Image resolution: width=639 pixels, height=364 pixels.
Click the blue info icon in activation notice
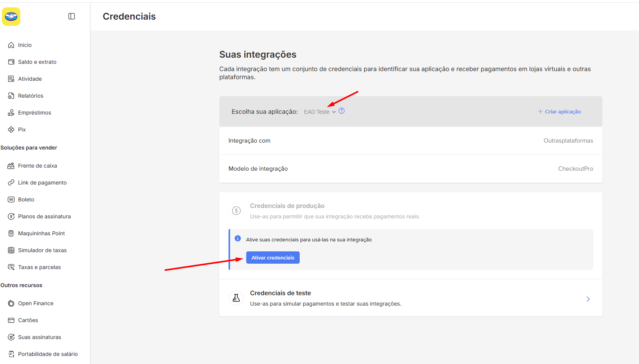[x=238, y=238]
